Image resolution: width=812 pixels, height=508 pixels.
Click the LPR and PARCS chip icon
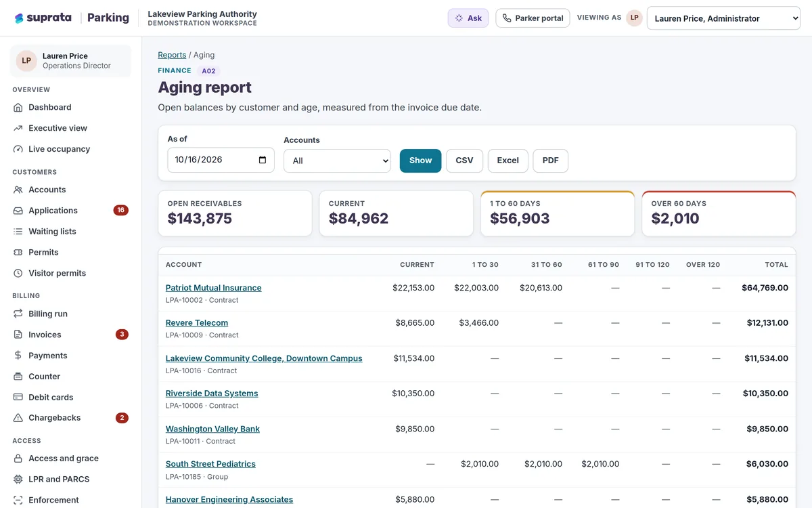tap(18, 480)
